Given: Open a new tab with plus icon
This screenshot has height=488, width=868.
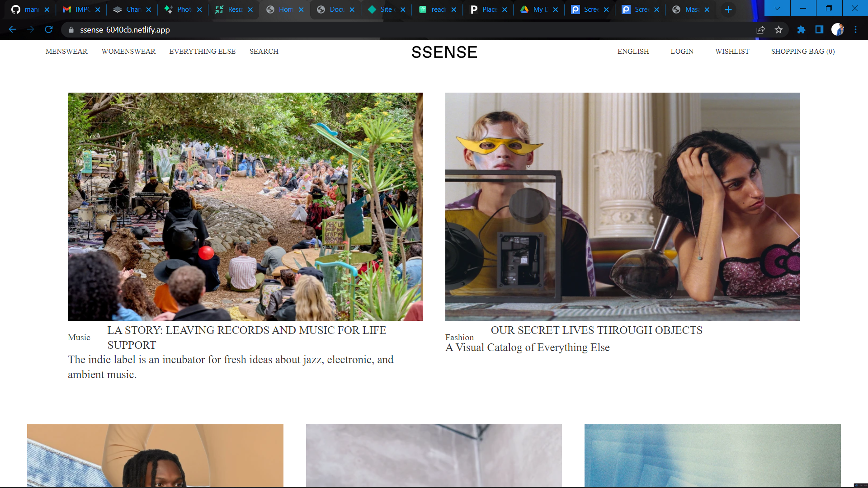Looking at the screenshot, I should pos(728,9).
